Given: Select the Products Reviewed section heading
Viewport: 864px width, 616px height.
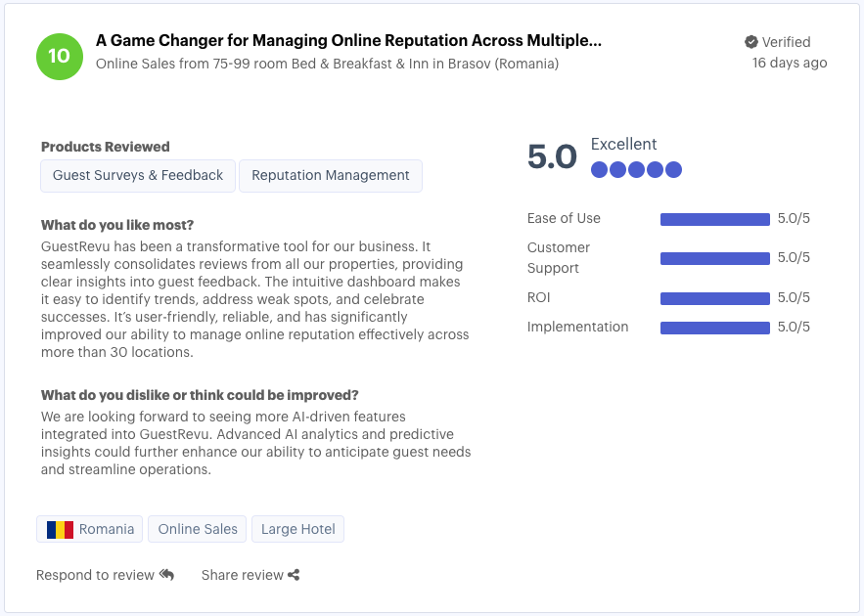Looking at the screenshot, I should coord(105,147).
